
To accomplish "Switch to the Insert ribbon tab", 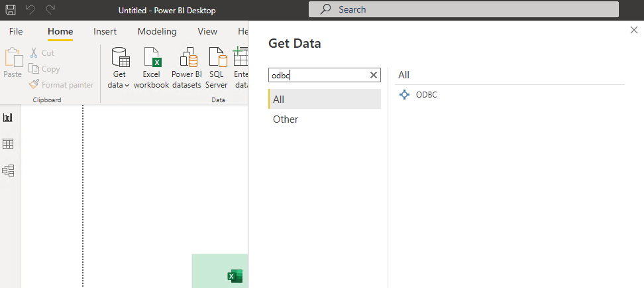I will [105, 31].
